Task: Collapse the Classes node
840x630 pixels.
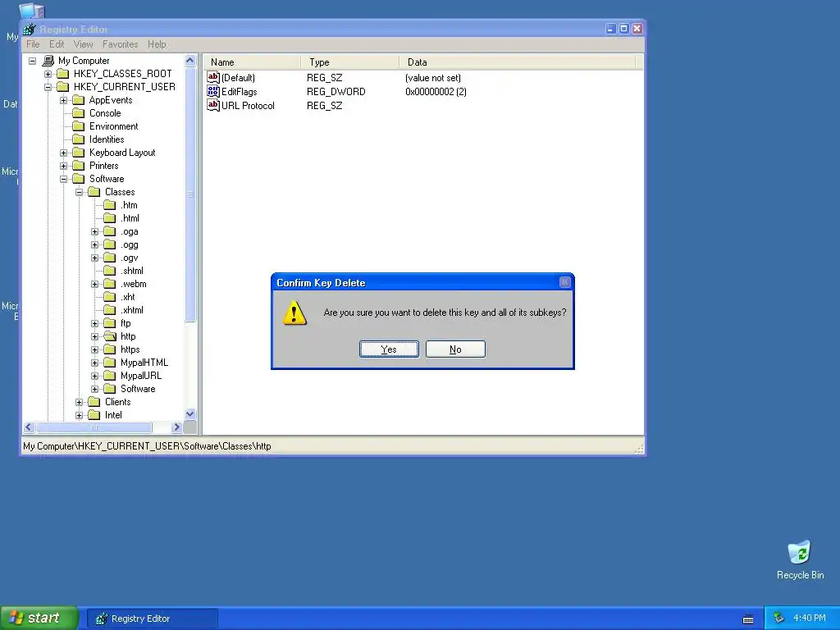Action: point(80,192)
